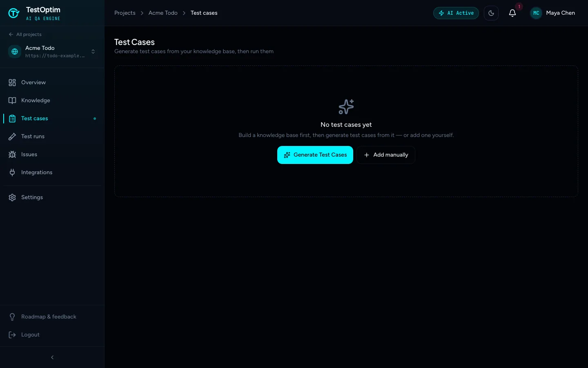Open Roadmap & feedback
This screenshot has height=368, width=588.
point(52,317)
